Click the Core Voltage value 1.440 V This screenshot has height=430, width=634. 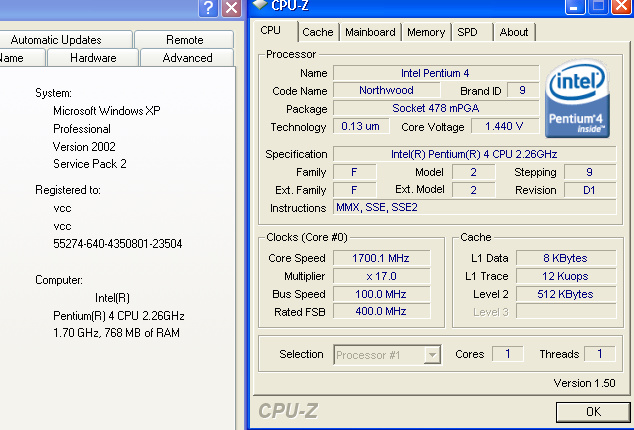(504, 126)
